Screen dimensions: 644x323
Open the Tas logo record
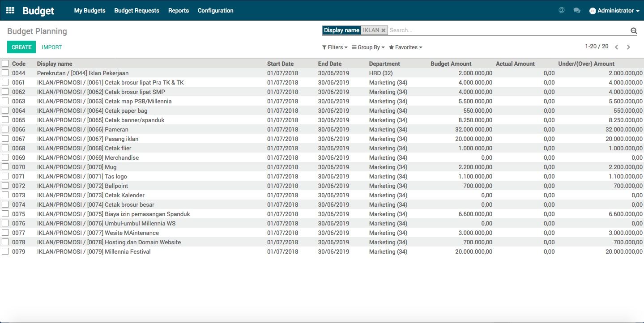[82, 176]
